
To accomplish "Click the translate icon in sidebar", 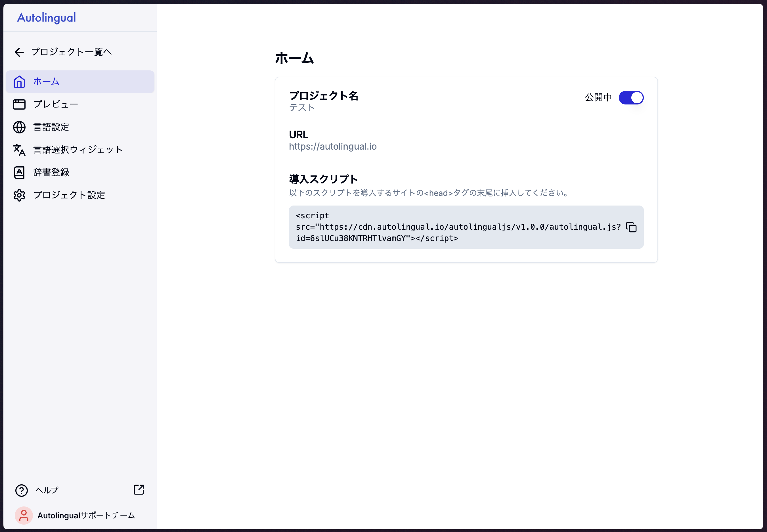I will 19,150.
